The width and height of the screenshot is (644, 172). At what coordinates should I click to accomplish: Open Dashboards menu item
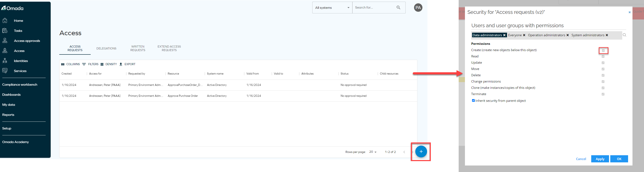click(x=12, y=94)
